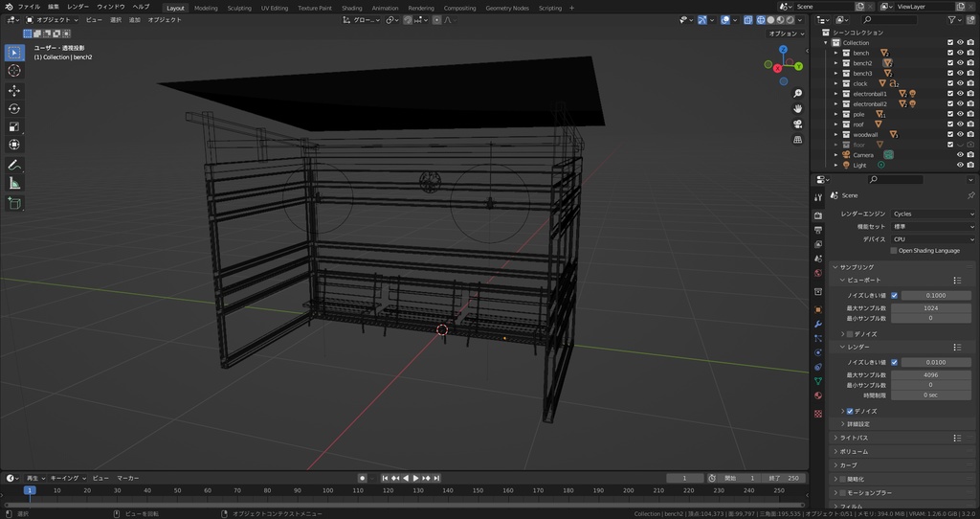Activate the Add Cube tool
The width and height of the screenshot is (980, 519).
click(x=14, y=203)
